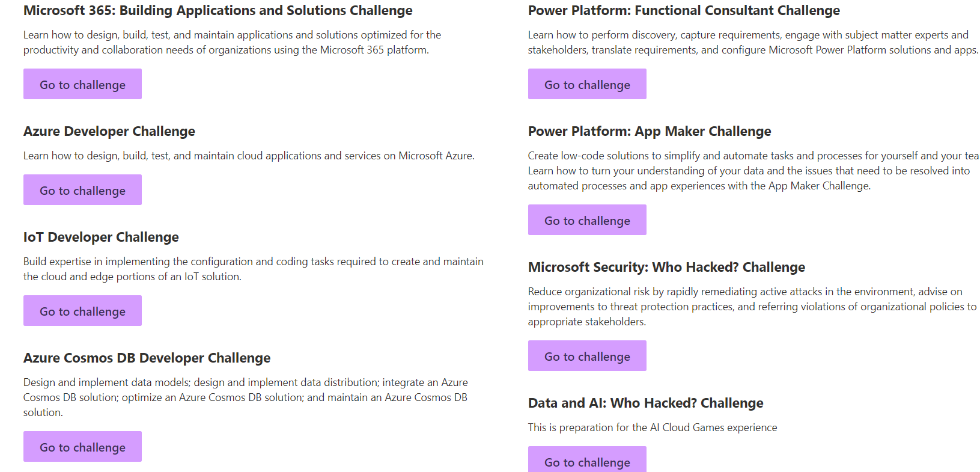
Task: Click the Cosmos DB data models description paragraph
Action: [246, 397]
